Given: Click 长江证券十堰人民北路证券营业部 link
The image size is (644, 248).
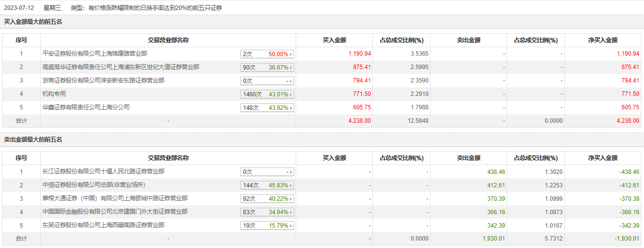Looking at the screenshot, I should tap(104, 171).
